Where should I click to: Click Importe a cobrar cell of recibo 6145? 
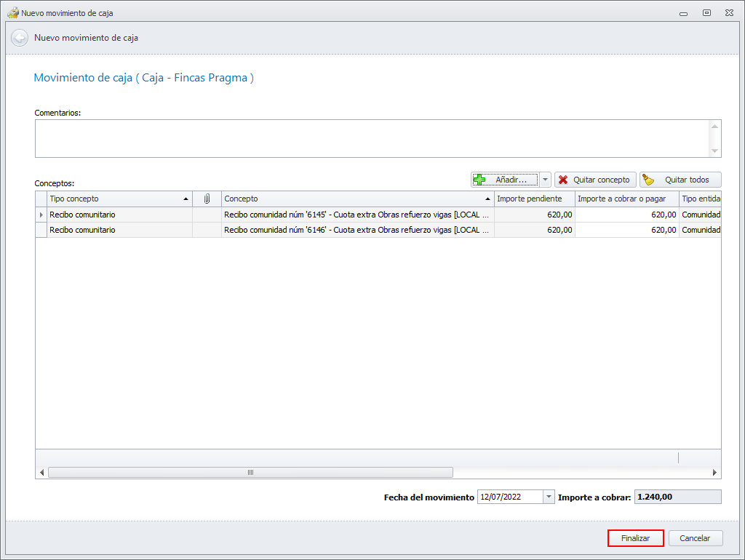[x=626, y=215]
